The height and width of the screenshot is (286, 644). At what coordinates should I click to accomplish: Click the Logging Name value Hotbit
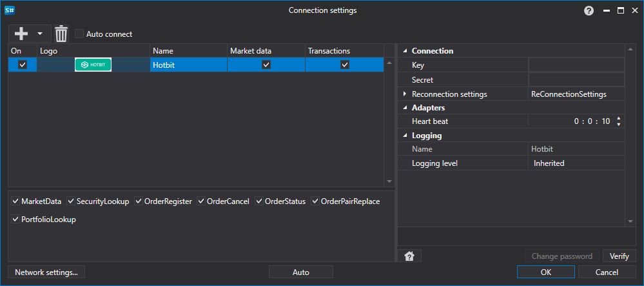[x=576, y=149]
